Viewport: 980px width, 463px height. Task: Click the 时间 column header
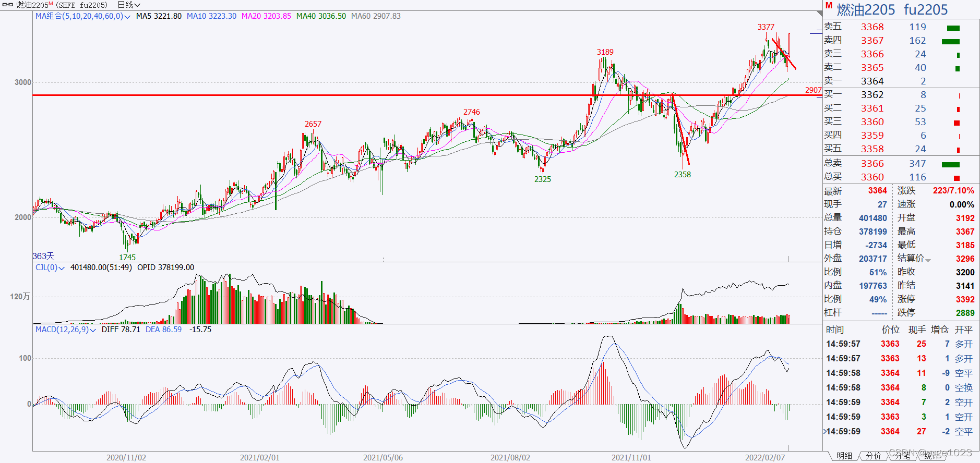click(835, 330)
